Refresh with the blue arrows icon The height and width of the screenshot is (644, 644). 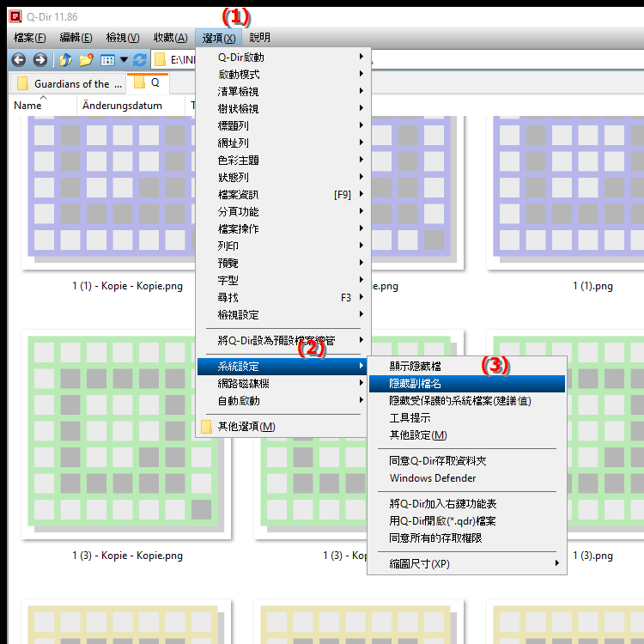[x=140, y=60]
